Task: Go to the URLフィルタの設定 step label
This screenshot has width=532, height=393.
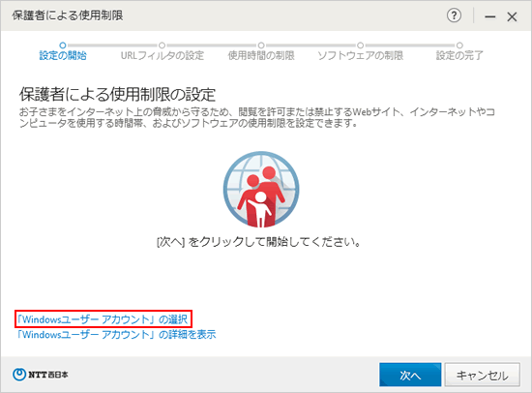Action: click(163, 55)
